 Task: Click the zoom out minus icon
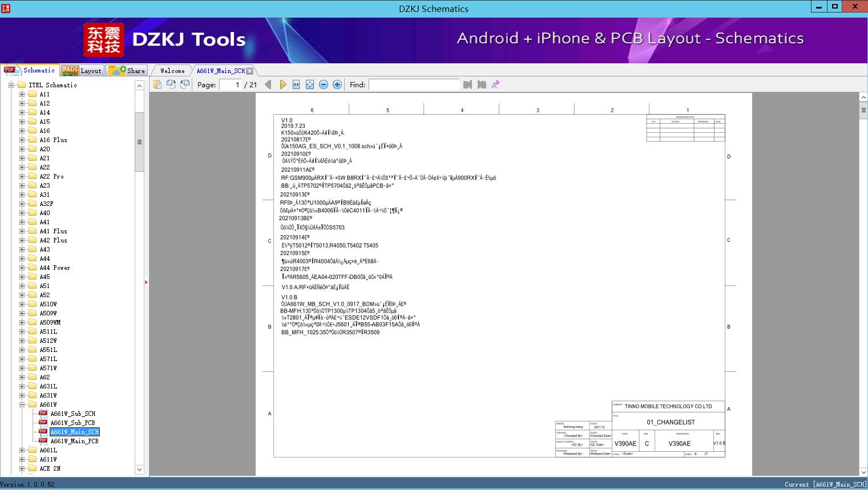[324, 84]
